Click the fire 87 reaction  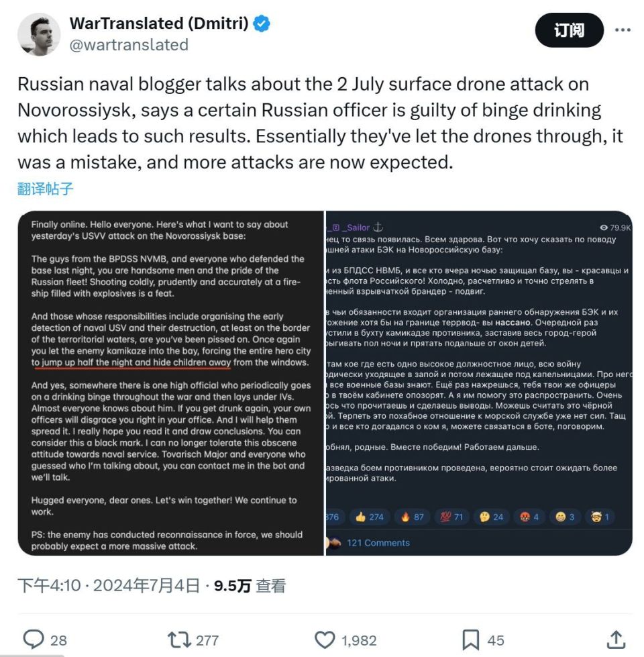411,517
